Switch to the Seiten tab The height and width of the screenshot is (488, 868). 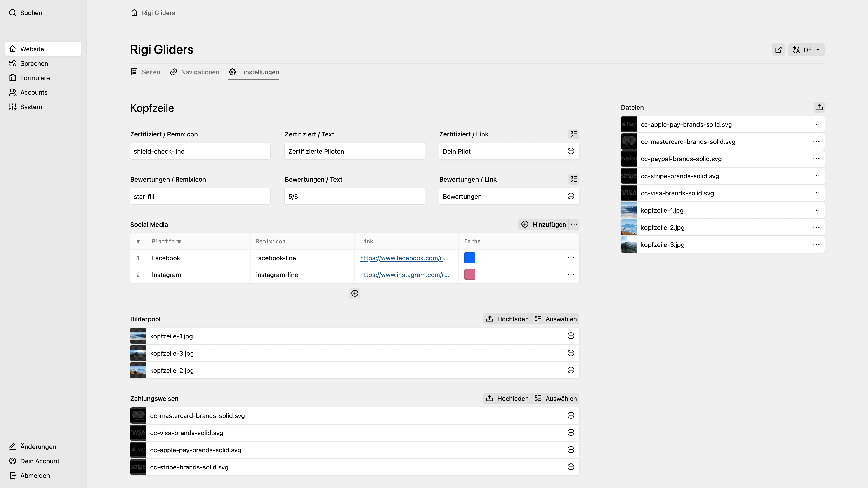tap(146, 72)
